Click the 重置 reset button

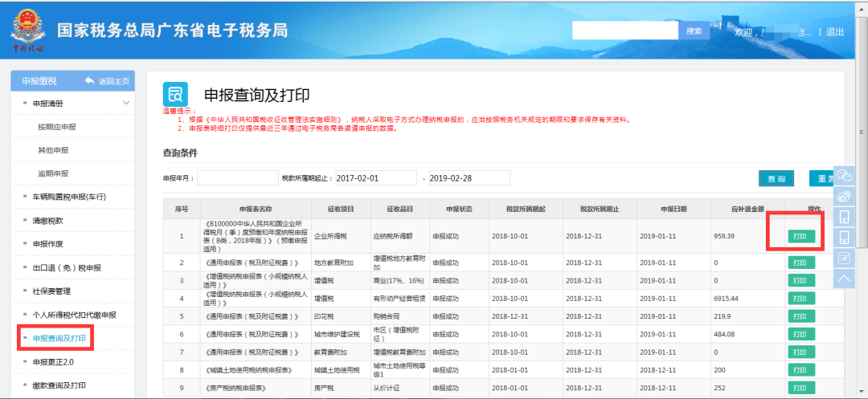point(821,178)
